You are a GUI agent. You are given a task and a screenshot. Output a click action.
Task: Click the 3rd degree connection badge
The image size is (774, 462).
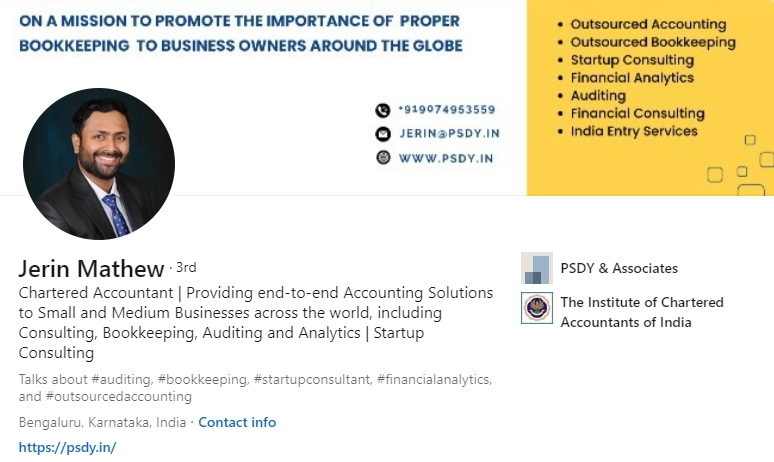click(x=185, y=267)
